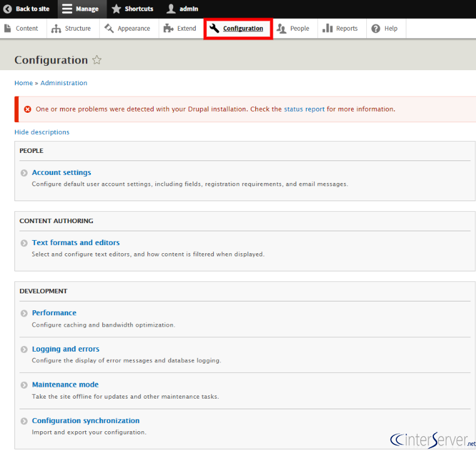Open the People menu item
Image resolution: width=476 pixels, height=450 pixels.
coord(295,29)
